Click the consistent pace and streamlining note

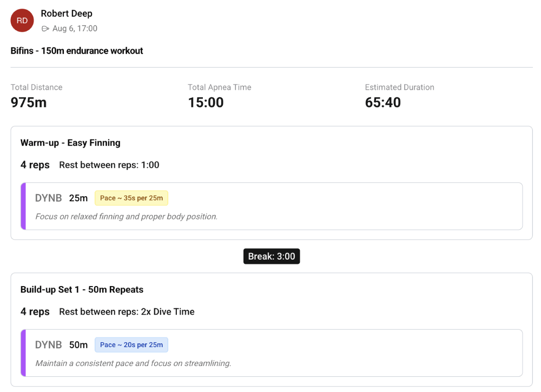click(133, 363)
